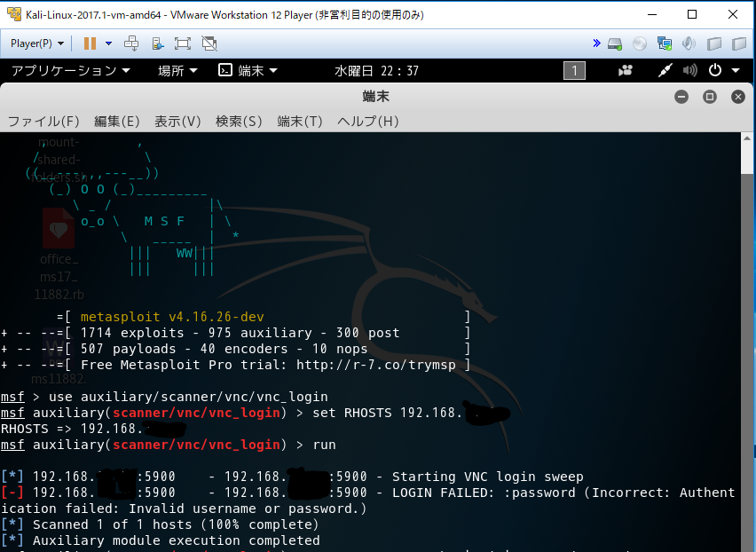Viewport: 756px width, 552px height.
Task: Click the Unity mode toolbar icon
Action: tap(158, 43)
